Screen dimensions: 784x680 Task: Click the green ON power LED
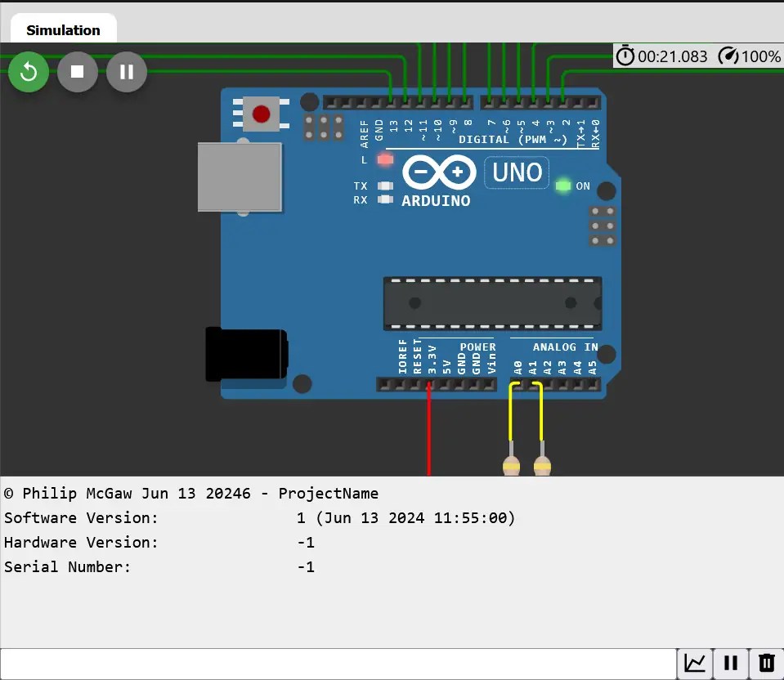pos(563,186)
